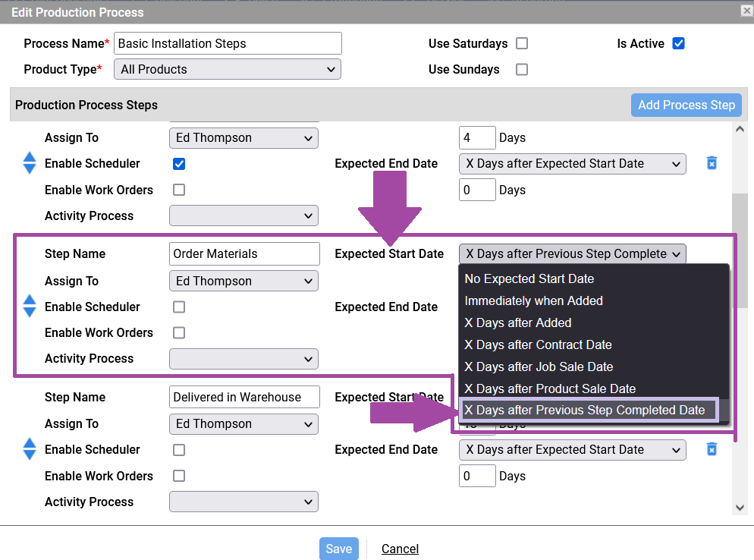Open Activity Process dropdown for Order Materials step

[x=243, y=359]
